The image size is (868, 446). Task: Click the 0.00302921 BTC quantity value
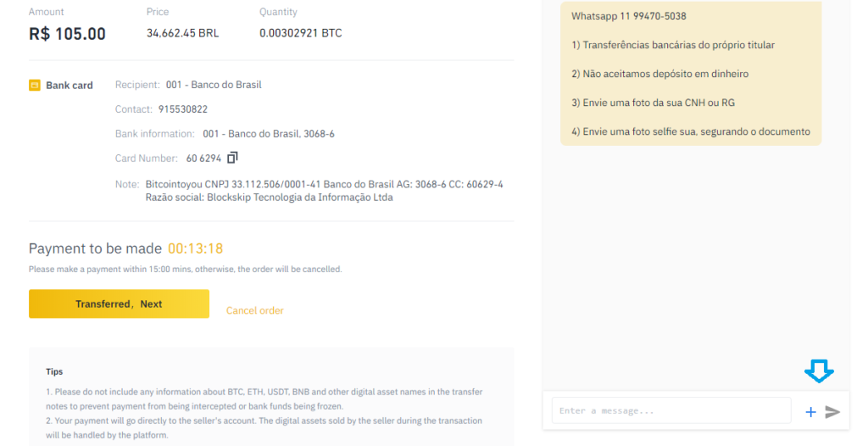[301, 33]
